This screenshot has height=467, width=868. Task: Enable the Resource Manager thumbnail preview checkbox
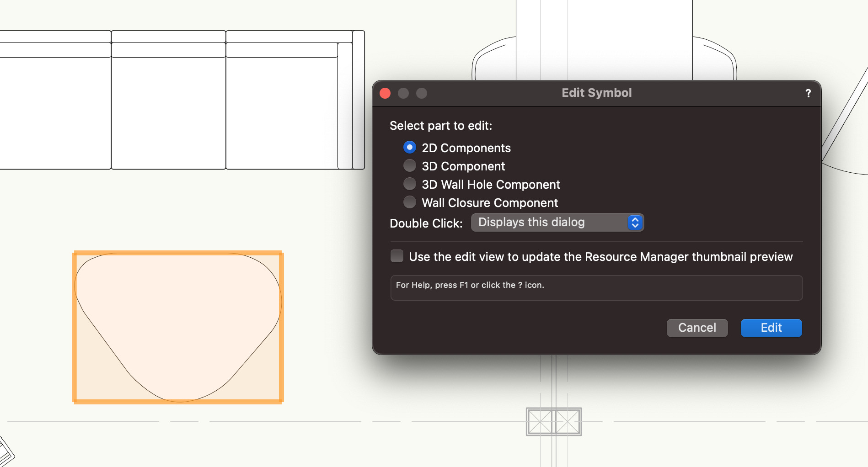point(396,256)
